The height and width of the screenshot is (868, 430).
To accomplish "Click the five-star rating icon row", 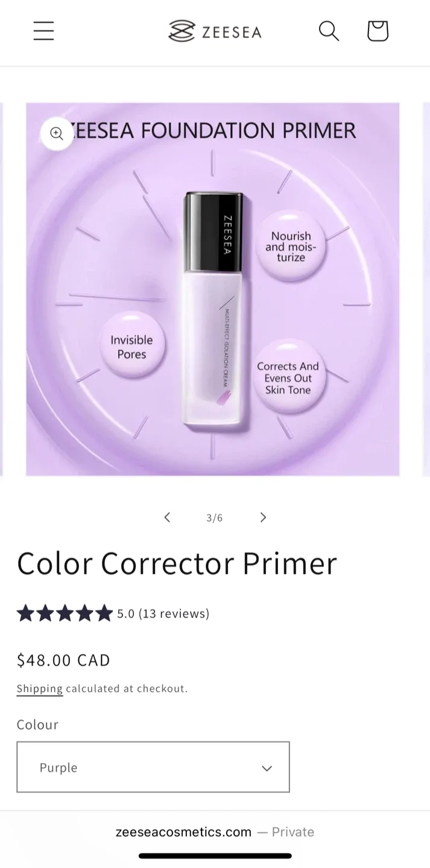I will [x=65, y=613].
